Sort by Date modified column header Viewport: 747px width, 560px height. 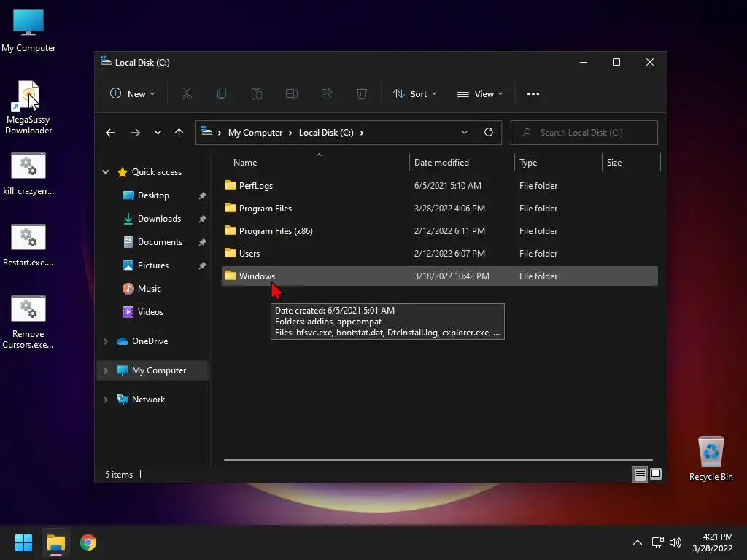click(462, 163)
